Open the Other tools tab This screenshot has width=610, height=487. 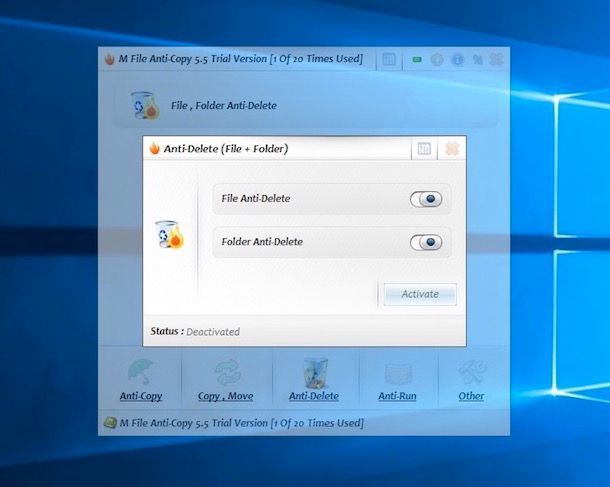coord(471,380)
